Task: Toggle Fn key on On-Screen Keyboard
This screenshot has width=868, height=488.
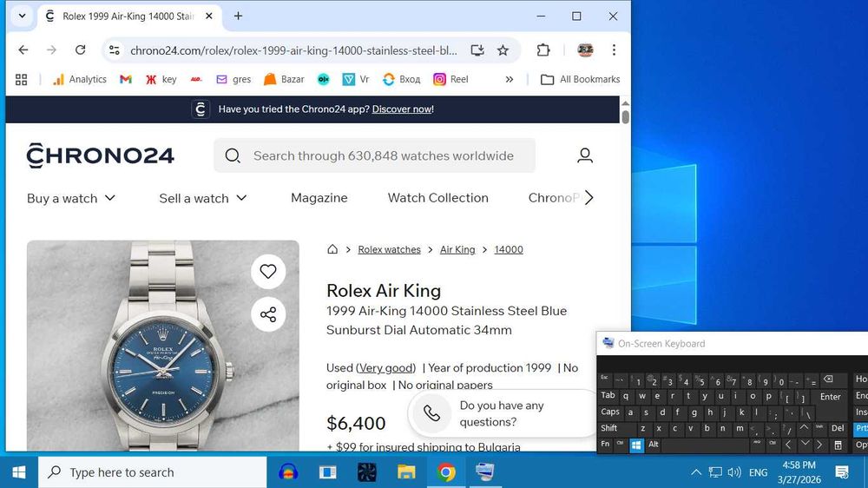Action: 605,445
